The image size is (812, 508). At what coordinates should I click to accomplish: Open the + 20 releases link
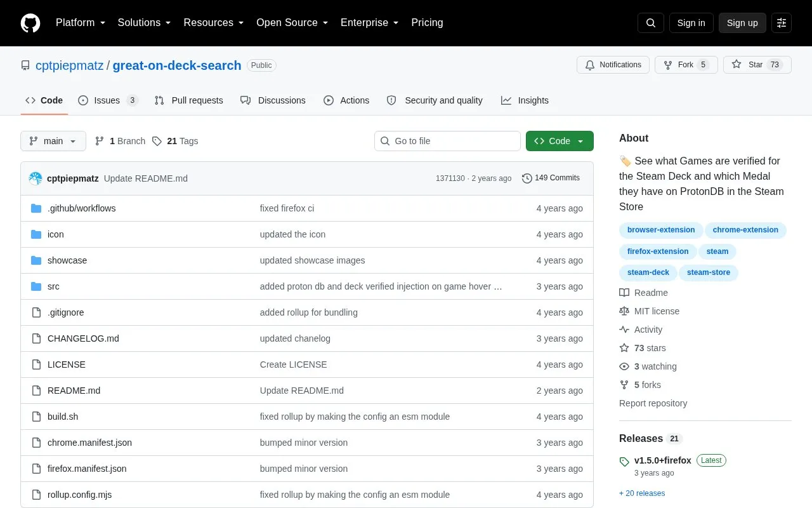coord(642,493)
